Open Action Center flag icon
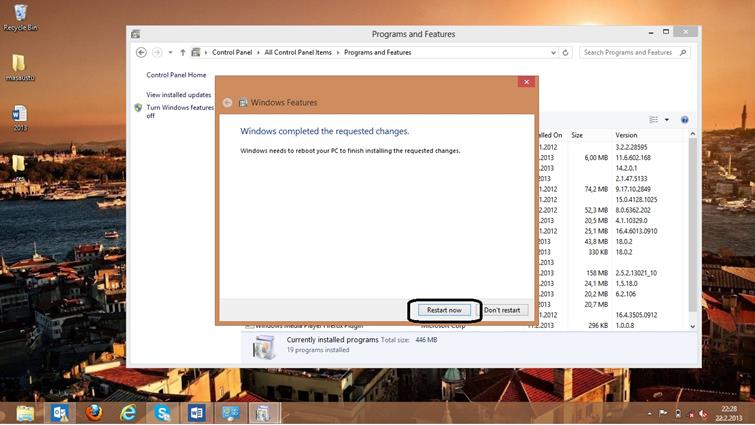Viewport: 755px width, 425px height. click(x=663, y=413)
